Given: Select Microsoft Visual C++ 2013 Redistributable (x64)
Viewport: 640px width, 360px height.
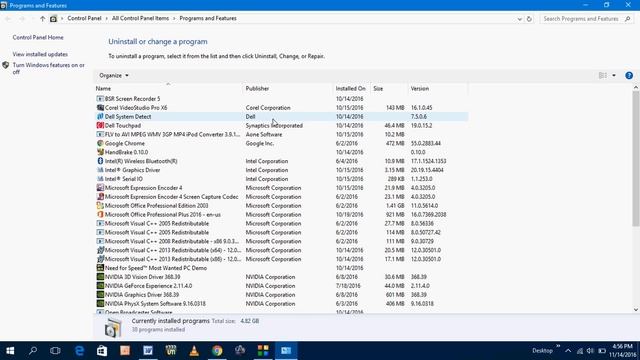Looking at the screenshot, I should tap(281, 250).
